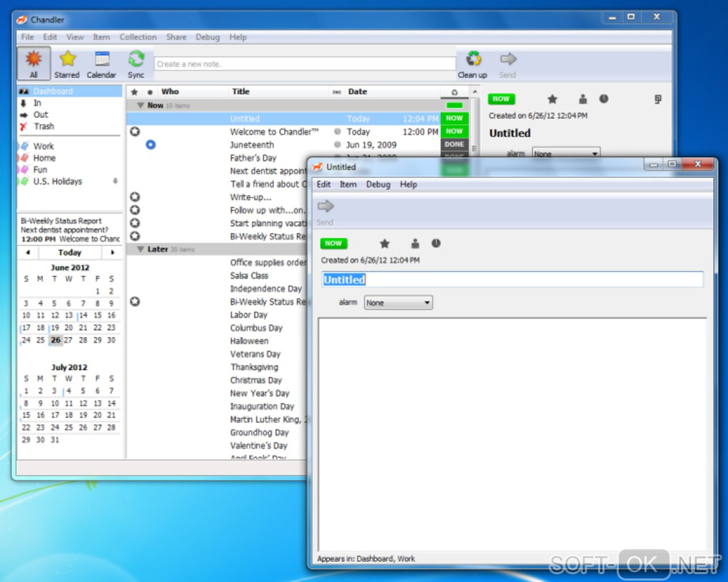Toggle NOW triage for Welcome to Chandler row

[x=454, y=131]
